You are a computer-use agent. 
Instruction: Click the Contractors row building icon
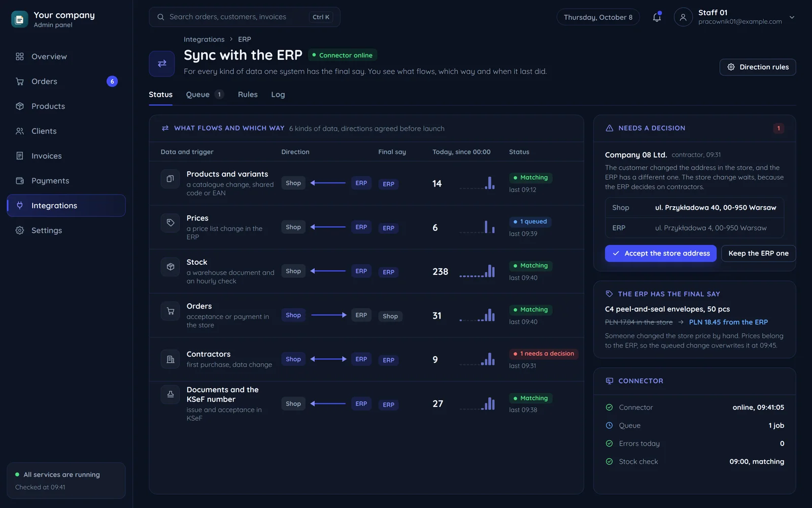[171, 359]
